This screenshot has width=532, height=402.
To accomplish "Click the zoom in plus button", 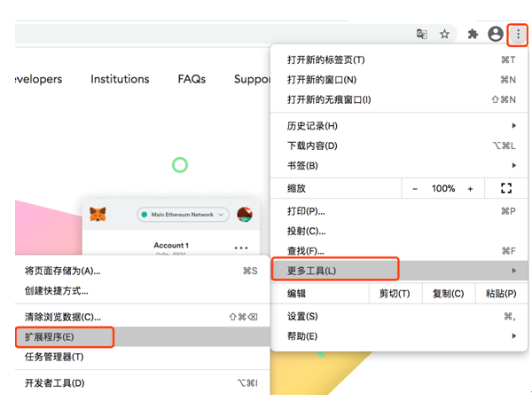I will pyautogui.click(x=470, y=189).
